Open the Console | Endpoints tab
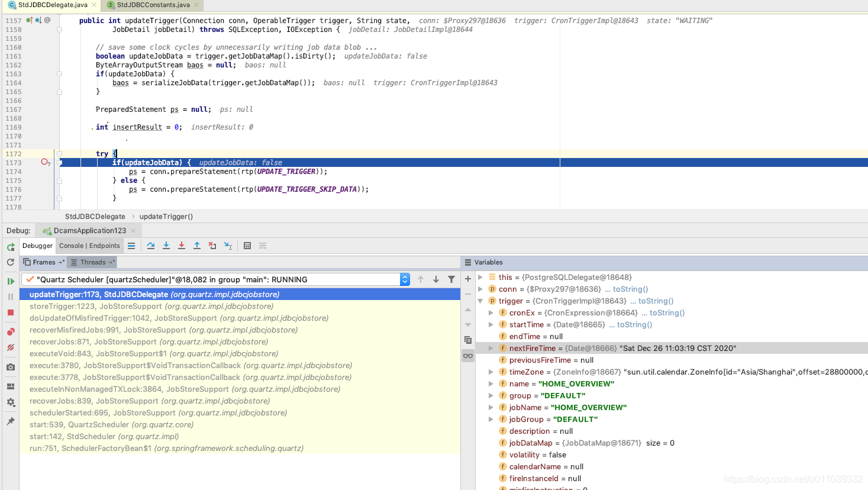The width and height of the screenshot is (868, 490). [89, 246]
